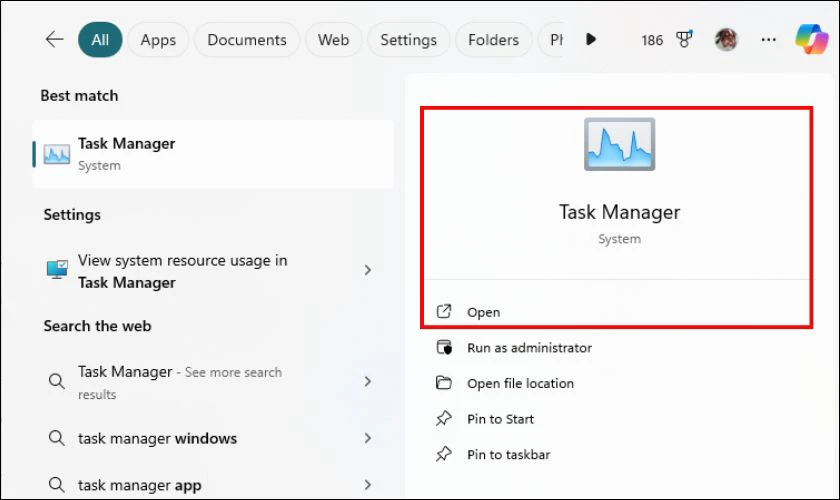840x500 pixels.
Task: Launch Copilot from the colorful icon
Action: [812, 39]
